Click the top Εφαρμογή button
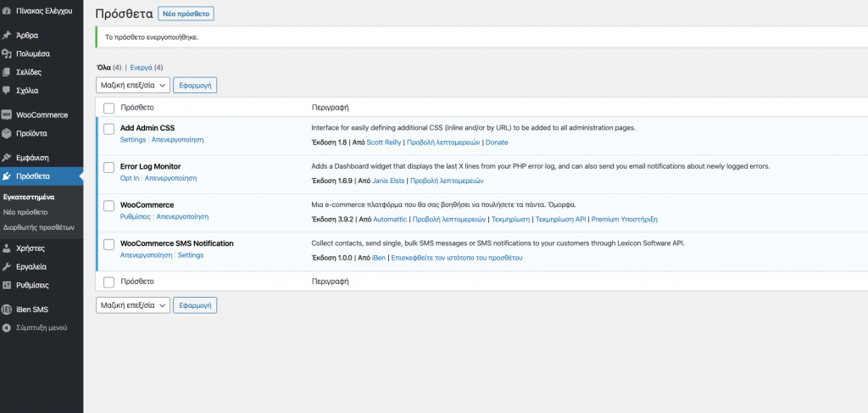Screen dimensions: 868x413 click(195, 86)
